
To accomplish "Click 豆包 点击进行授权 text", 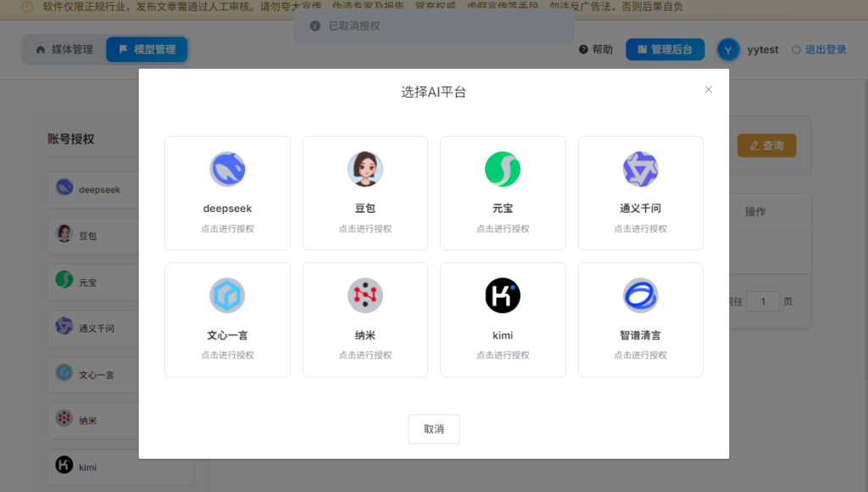I will click(364, 229).
